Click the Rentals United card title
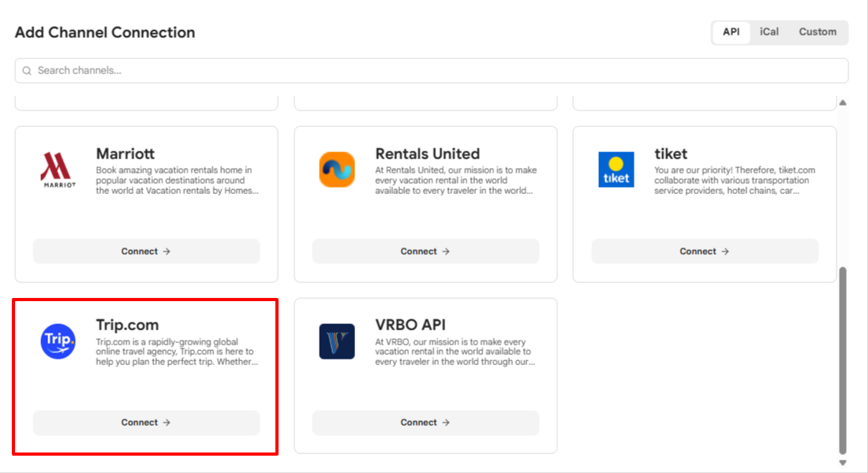This screenshot has width=868, height=473. coord(428,154)
